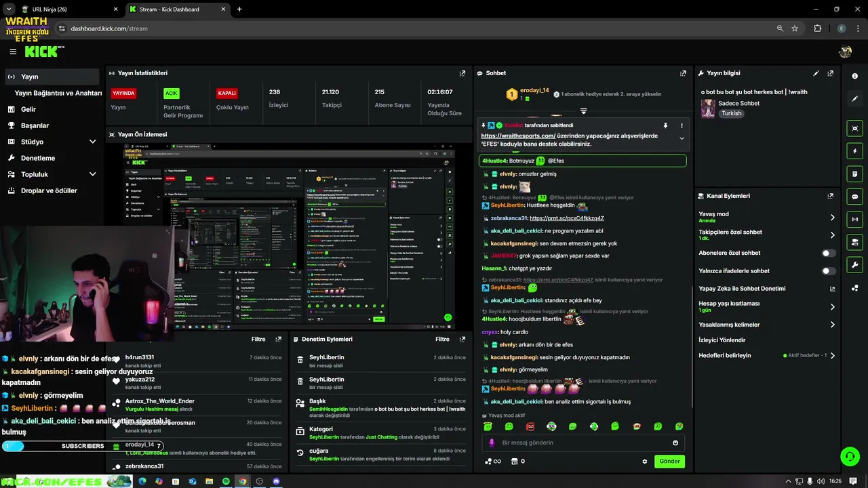Click the Yayın Ön İzlemesi video preview
Screen dimensions: 868x488
(x=289, y=235)
